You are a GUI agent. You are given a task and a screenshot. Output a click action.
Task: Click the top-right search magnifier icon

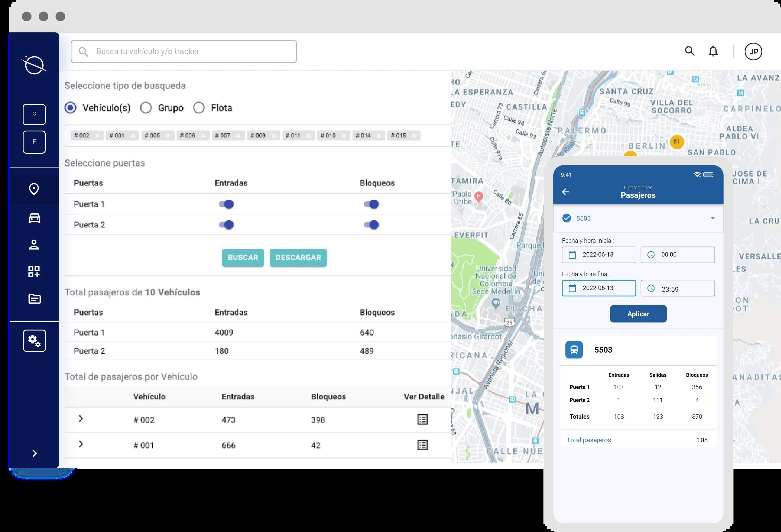[690, 51]
